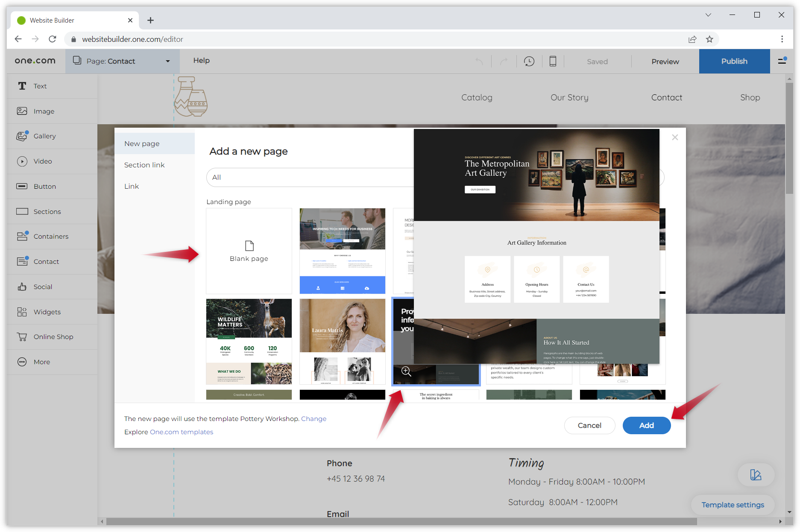The height and width of the screenshot is (532, 800).
Task: Select the Video component icon
Action: click(x=22, y=161)
